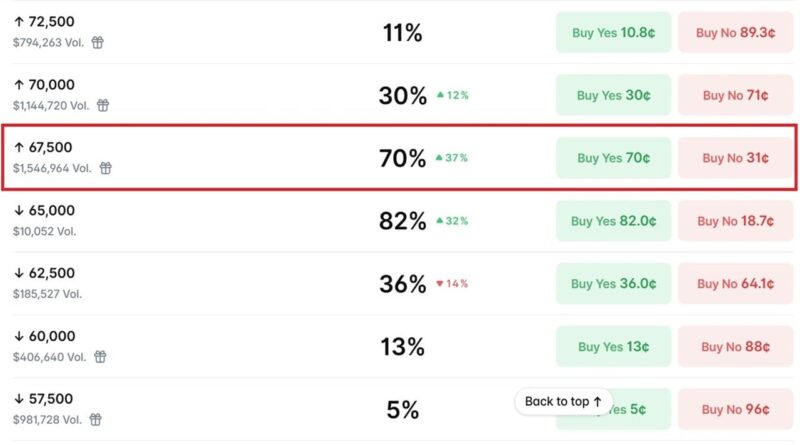Screen dimensions: 800x445
Task: Click the gift icon beside $981,728 Vol.
Action: click(x=96, y=419)
